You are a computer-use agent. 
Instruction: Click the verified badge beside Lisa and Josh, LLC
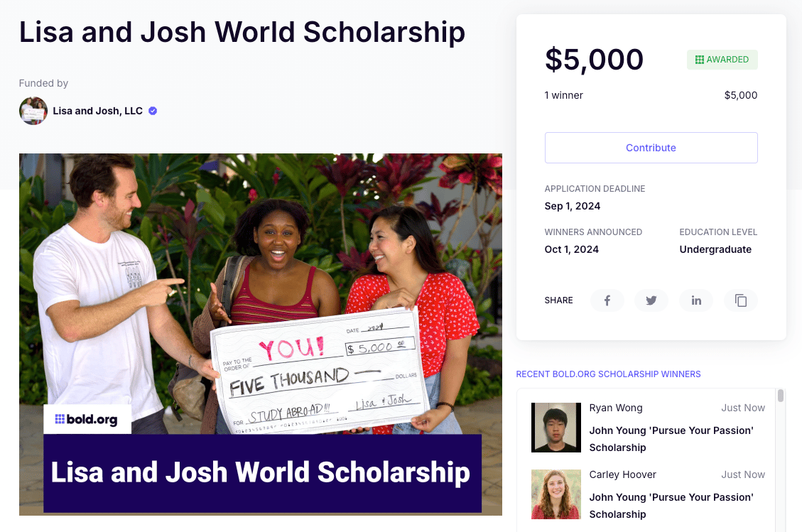153,111
